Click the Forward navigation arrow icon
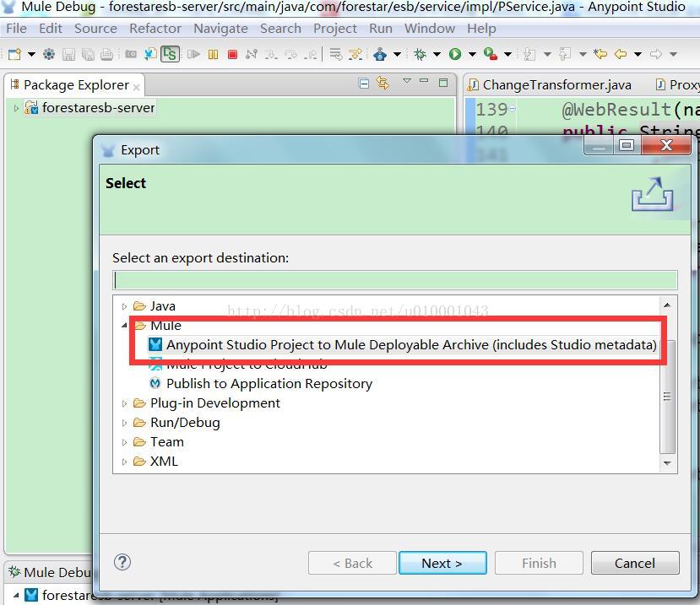This screenshot has width=700, height=605. point(656,55)
